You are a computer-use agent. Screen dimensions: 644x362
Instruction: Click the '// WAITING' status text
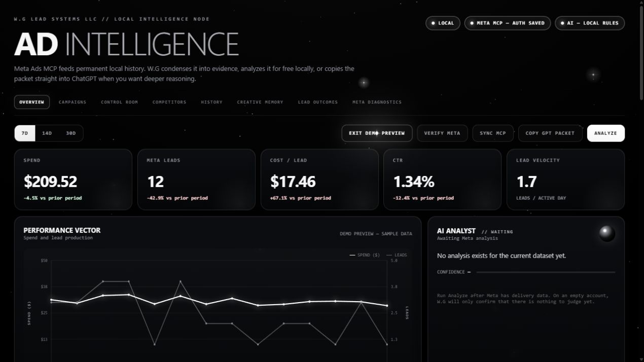497,232
